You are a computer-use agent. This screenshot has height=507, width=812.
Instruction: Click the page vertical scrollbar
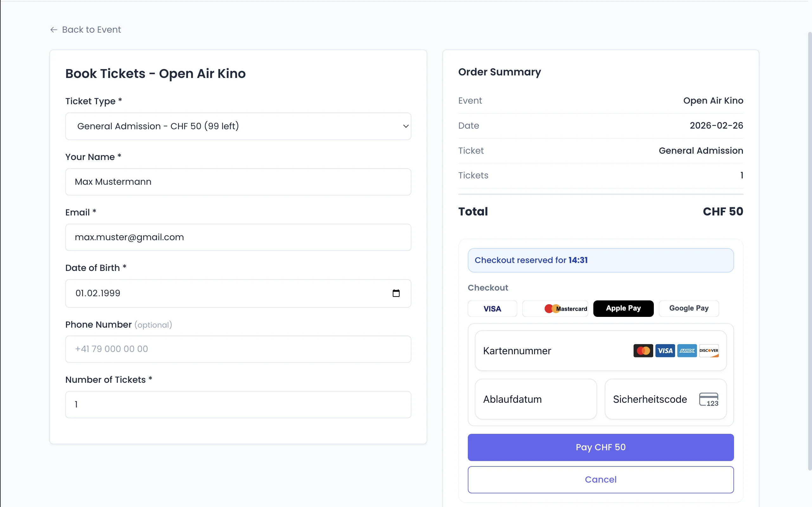point(809,252)
